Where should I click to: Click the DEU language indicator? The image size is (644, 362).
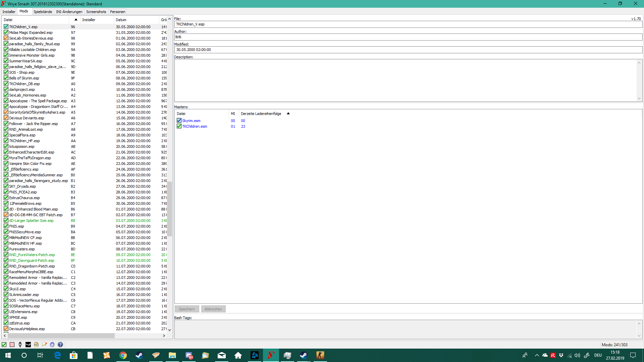pyautogui.click(x=598, y=355)
